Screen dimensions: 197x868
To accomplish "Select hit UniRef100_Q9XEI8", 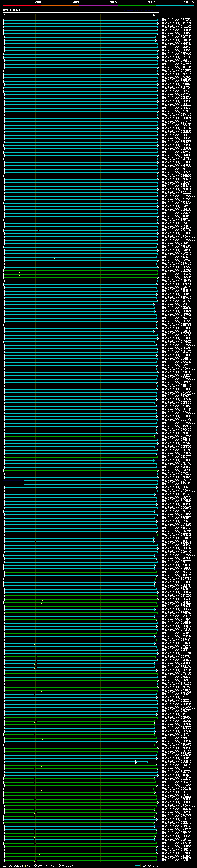I will (176, 305).
